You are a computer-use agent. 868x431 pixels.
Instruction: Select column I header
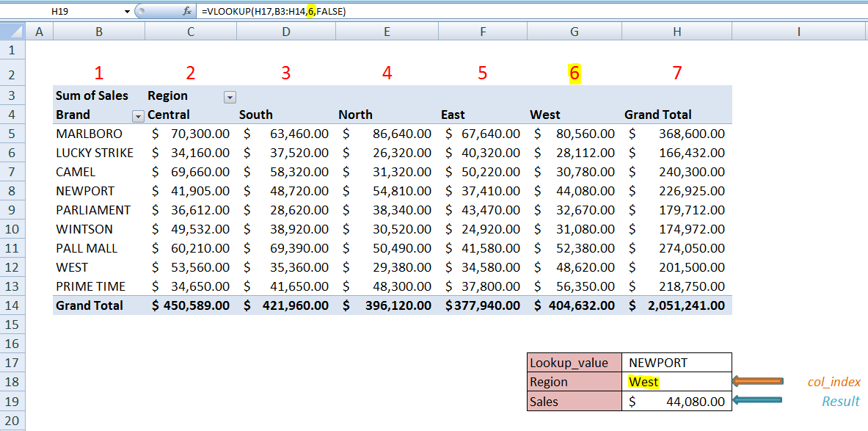click(x=799, y=32)
